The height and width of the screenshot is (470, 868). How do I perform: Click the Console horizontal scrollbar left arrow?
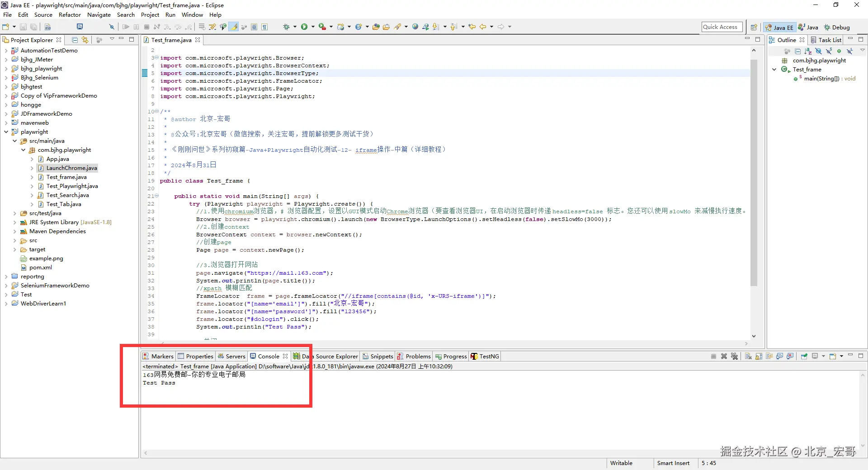(146, 453)
